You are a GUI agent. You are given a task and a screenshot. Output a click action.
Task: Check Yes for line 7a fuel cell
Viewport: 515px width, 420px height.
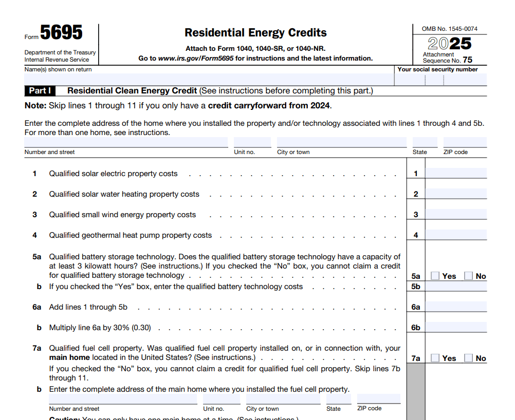[435, 358]
